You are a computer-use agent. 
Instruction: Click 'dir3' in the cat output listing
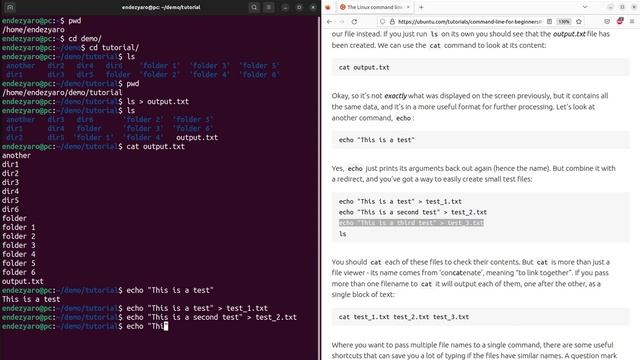(x=10, y=182)
